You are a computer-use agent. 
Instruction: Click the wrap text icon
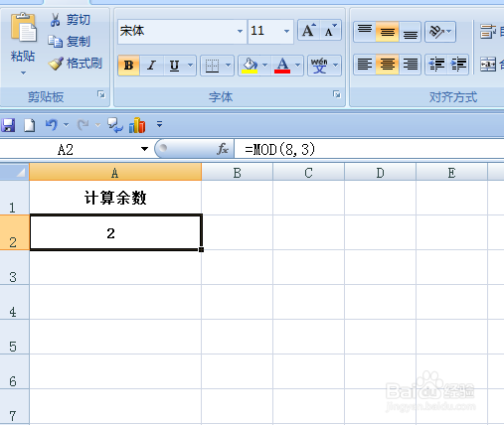[x=488, y=32]
